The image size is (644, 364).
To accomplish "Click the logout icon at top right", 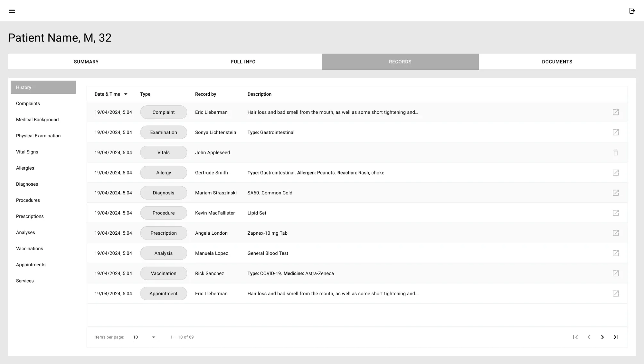I will point(632,11).
